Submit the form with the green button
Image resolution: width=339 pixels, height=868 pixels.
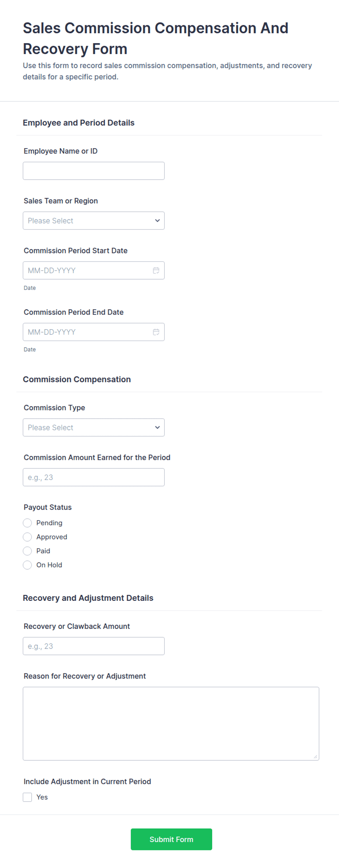(x=171, y=839)
